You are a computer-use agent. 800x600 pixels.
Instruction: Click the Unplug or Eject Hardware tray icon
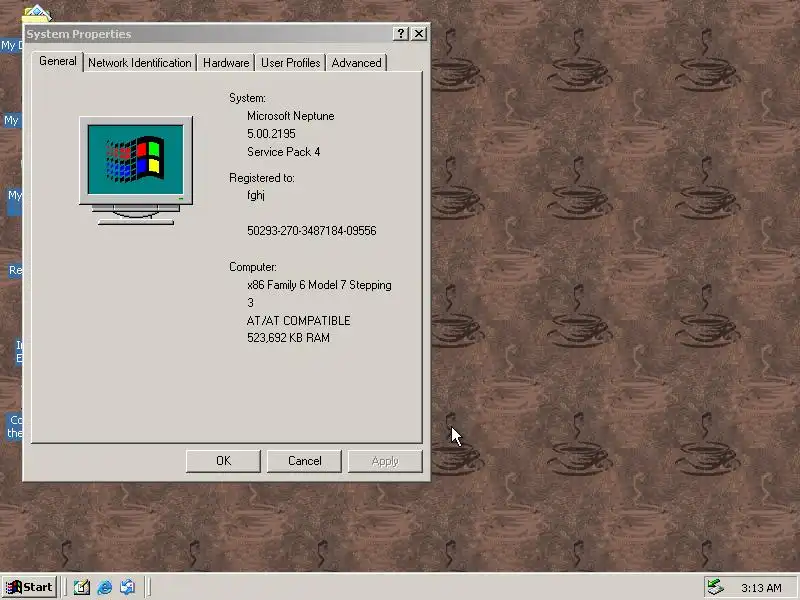pos(715,587)
